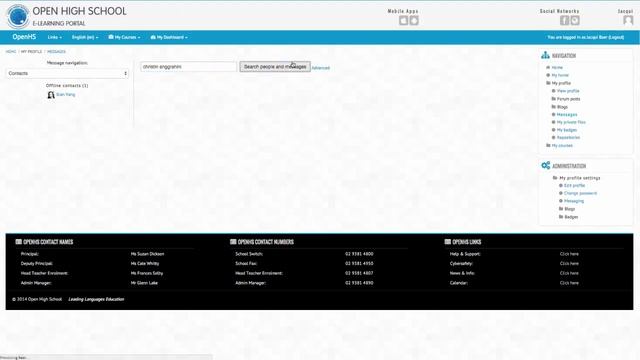This screenshot has width=640, height=360.
Task: Collapse My profile settings node
Action: coord(580,178)
